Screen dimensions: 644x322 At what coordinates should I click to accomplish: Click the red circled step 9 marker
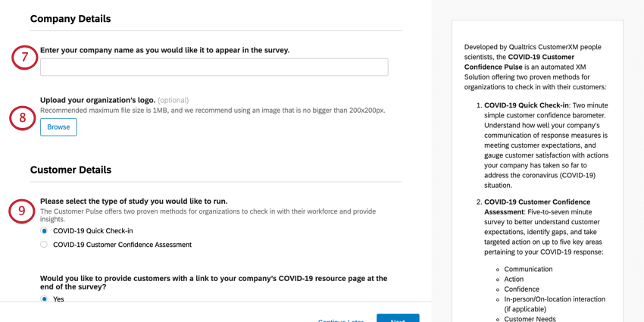(22, 211)
